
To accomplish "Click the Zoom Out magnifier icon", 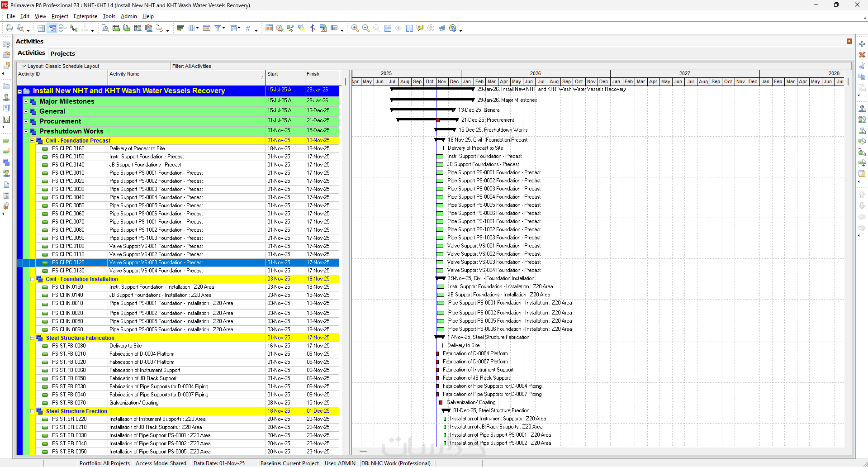I will pos(366,28).
